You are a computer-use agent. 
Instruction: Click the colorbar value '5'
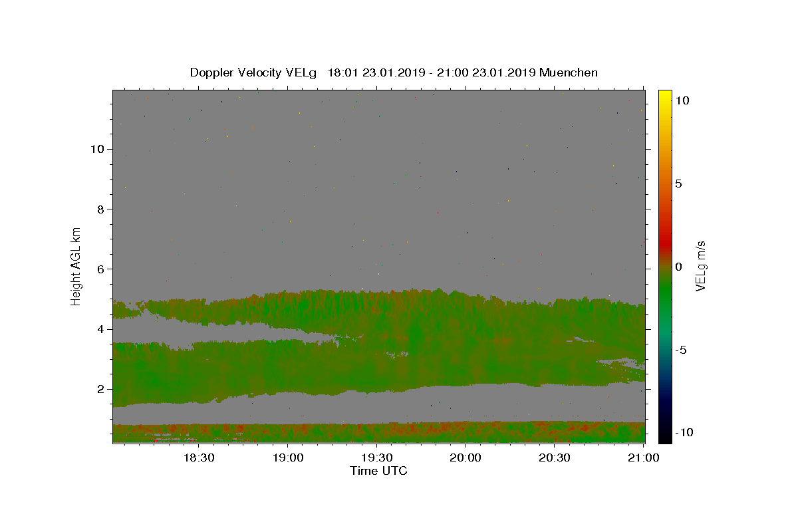[x=678, y=184]
